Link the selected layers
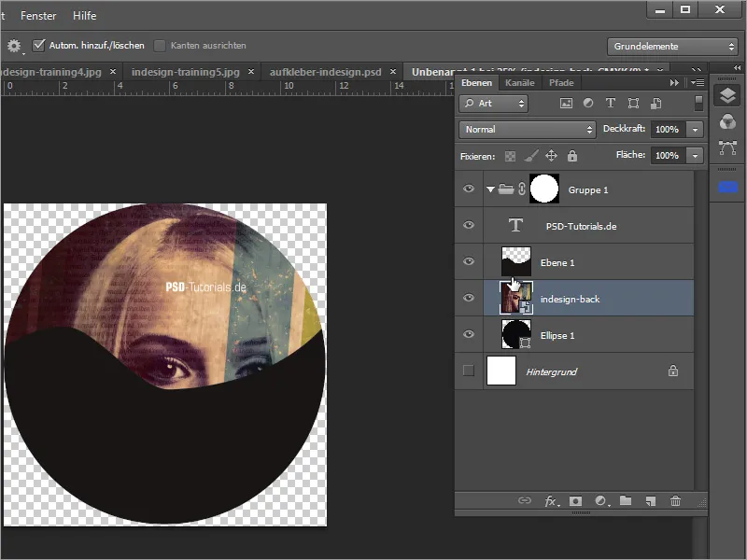The height and width of the screenshot is (560, 747). [525, 501]
